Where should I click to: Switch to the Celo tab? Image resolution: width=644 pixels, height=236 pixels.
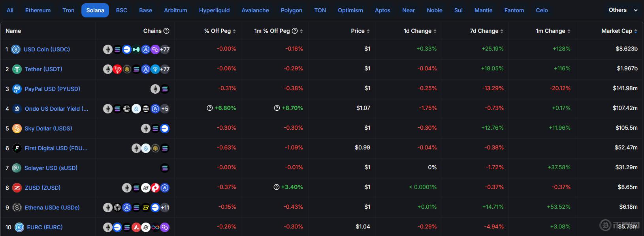coord(542,10)
